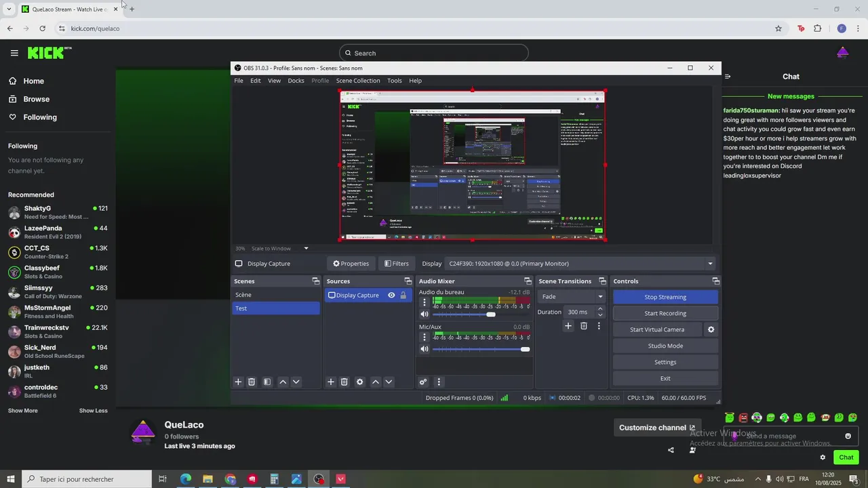Open the emoji picker in chat box
Screen dimensions: 868x488
click(848, 436)
